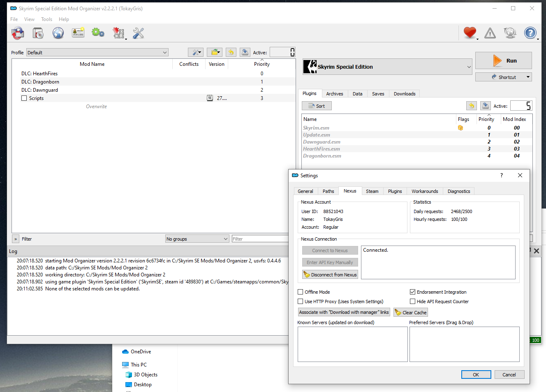The width and height of the screenshot is (546, 392).
Task: Open the View menu
Action: (29, 19)
